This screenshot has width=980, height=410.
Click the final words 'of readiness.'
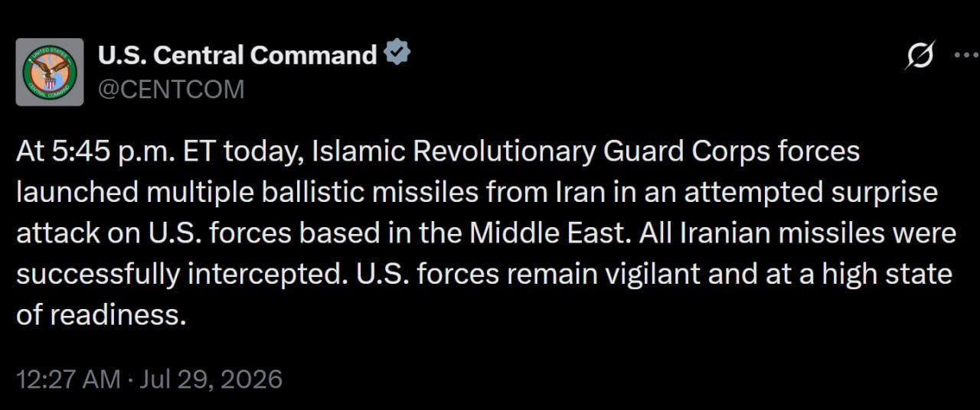point(102,315)
